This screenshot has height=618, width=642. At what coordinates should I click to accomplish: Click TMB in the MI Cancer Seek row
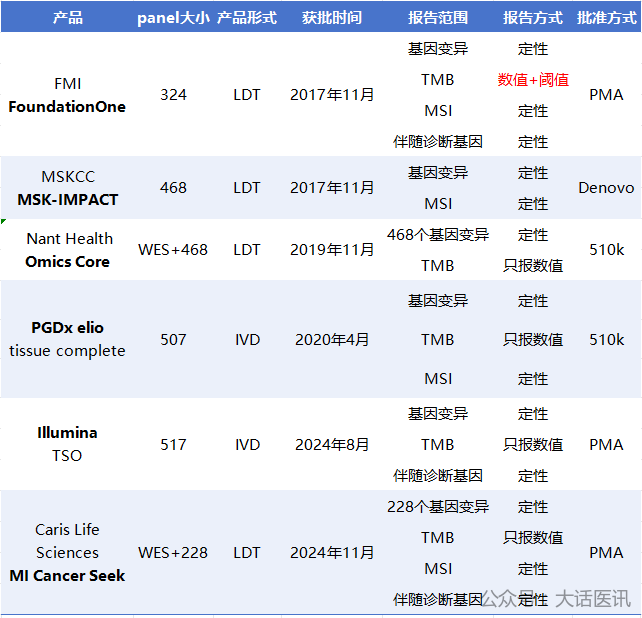point(438,537)
